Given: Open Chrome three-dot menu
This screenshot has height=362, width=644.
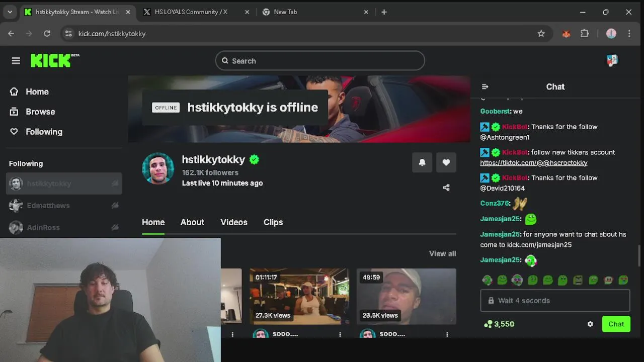Looking at the screenshot, I should [629, 34].
